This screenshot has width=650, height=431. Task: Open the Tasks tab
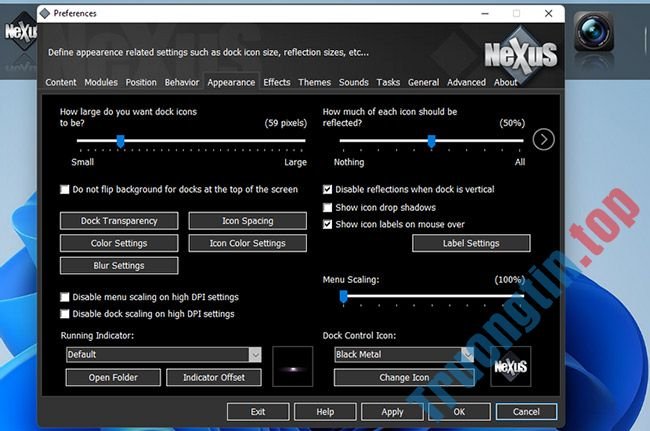(388, 82)
